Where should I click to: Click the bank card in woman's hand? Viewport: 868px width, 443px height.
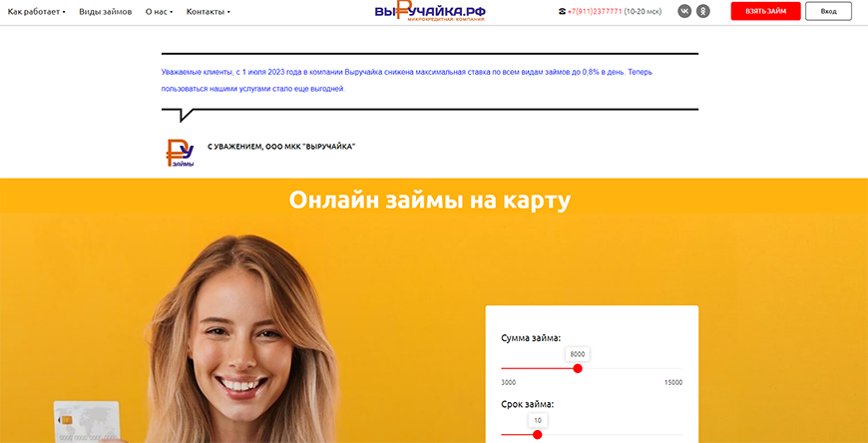(x=87, y=422)
